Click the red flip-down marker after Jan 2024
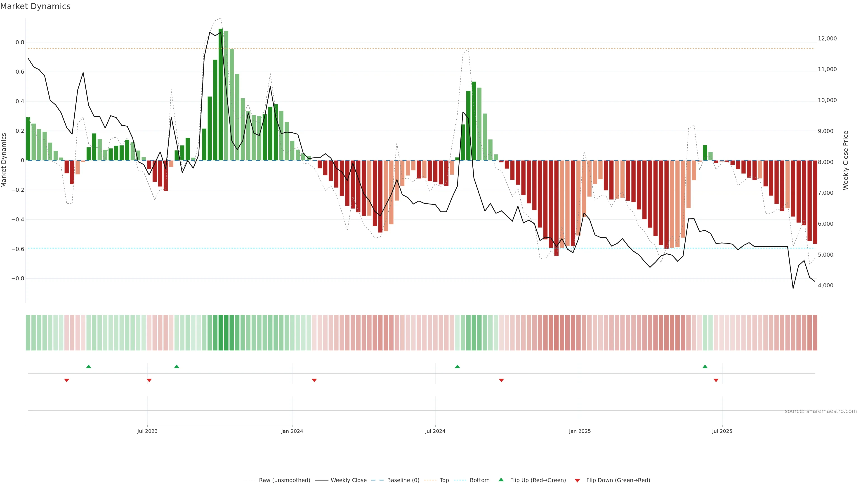This screenshot has width=868, height=488. [314, 380]
